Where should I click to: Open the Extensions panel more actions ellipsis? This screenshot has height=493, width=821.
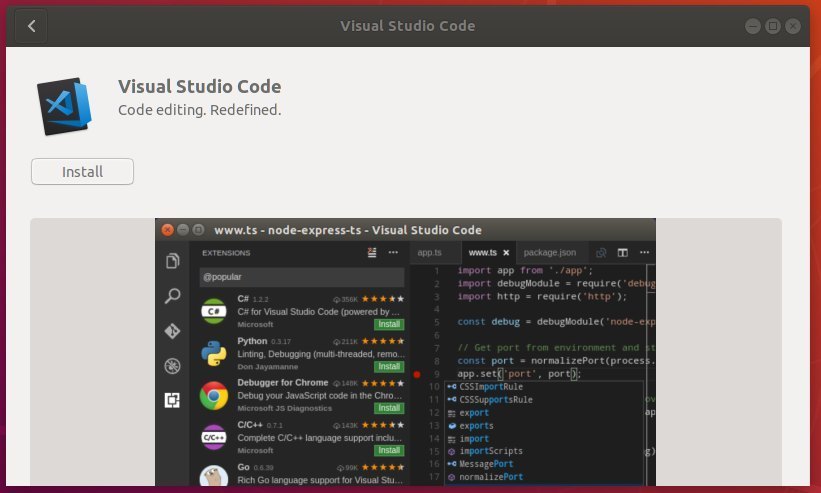pos(393,252)
